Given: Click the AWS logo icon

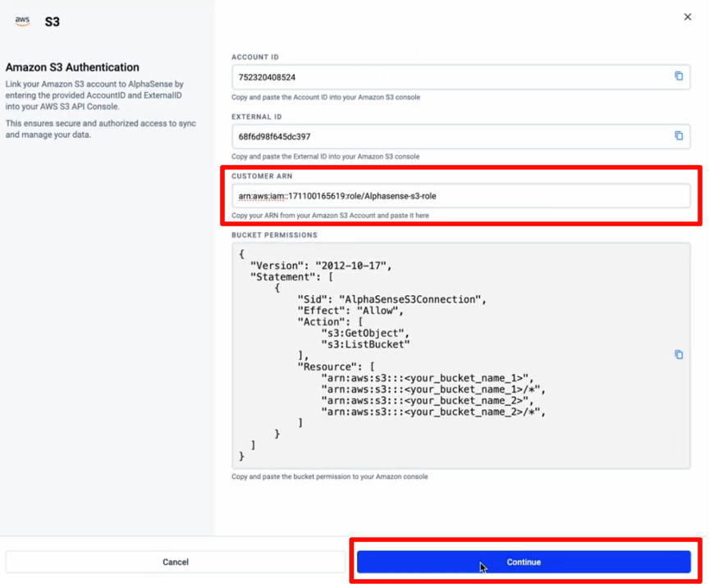Looking at the screenshot, I should pyautogui.click(x=22, y=21).
